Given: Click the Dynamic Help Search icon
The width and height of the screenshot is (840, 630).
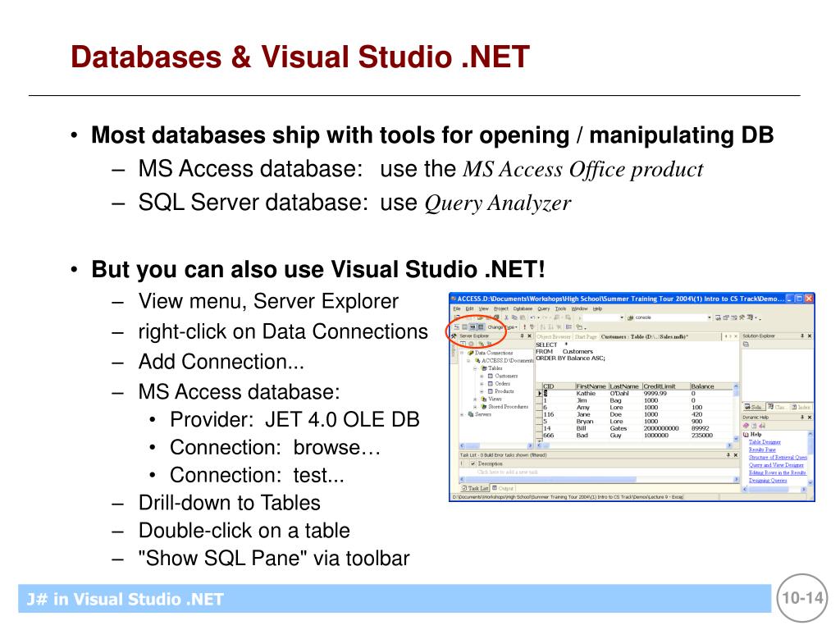Looking at the screenshot, I should click(x=762, y=426).
